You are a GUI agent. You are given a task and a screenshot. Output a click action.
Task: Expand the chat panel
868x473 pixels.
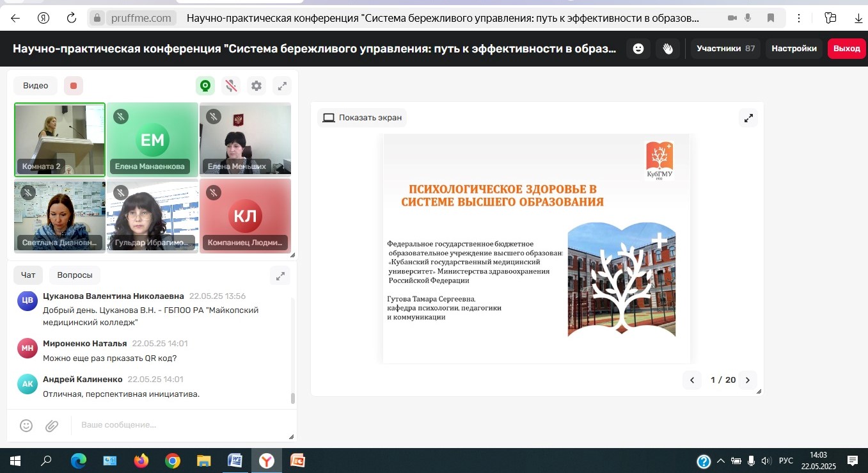point(280,276)
